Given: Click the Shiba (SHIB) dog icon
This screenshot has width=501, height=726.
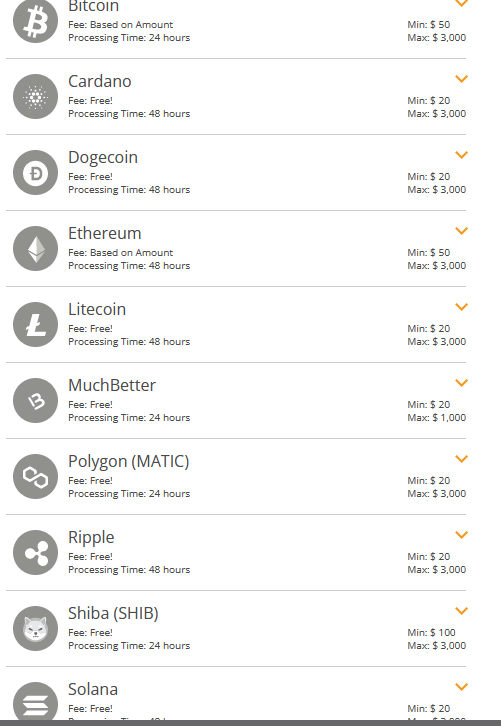Looking at the screenshot, I should coord(35,628).
